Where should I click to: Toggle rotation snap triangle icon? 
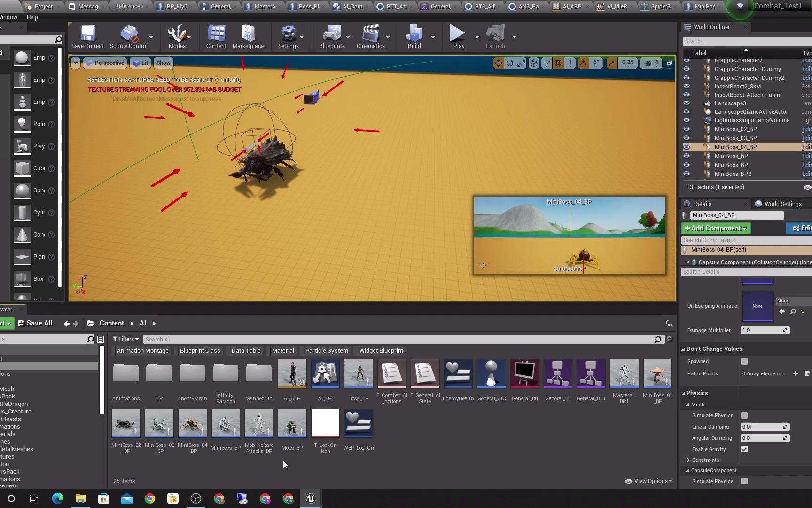click(583, 63)
